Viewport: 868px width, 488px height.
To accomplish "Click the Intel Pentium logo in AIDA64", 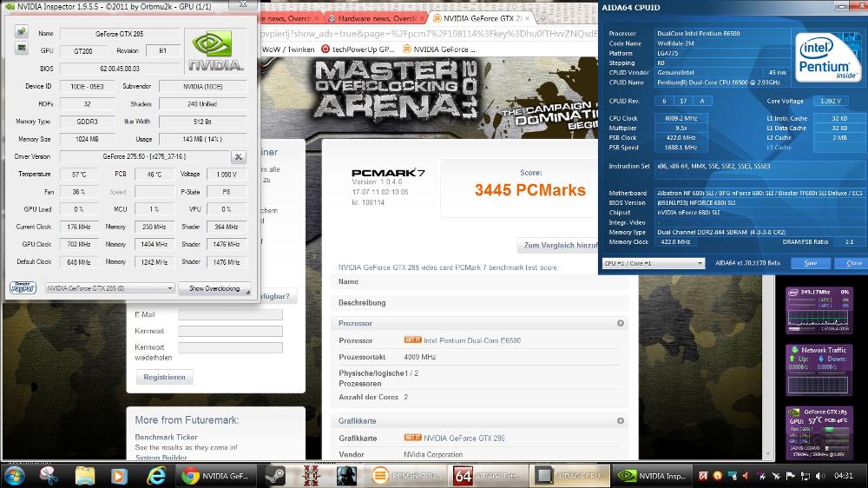I will [x=827, y=58].
